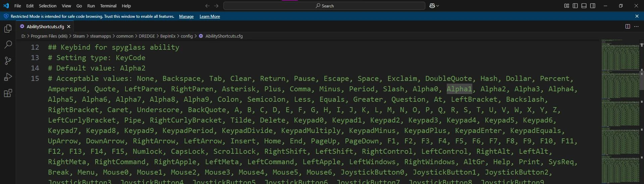Click the Search command center field
Viewport: 644px width, 184px height.
324,6
